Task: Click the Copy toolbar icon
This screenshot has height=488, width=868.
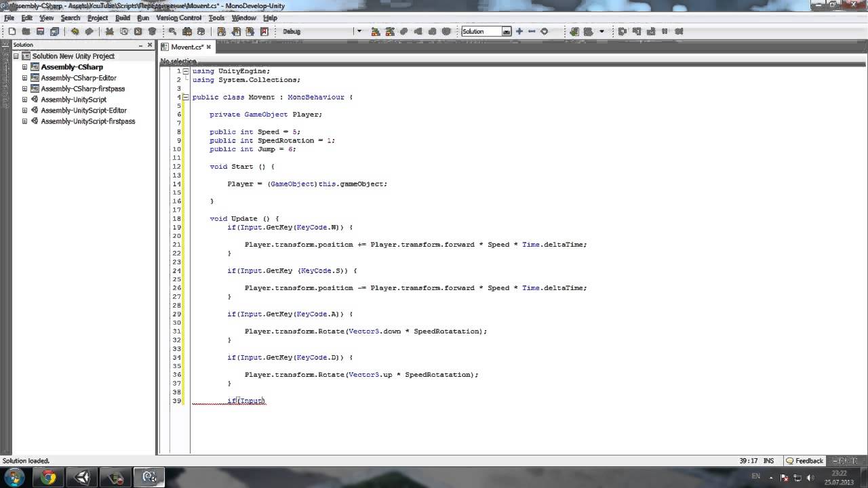Action: click(x=124, y=31)
